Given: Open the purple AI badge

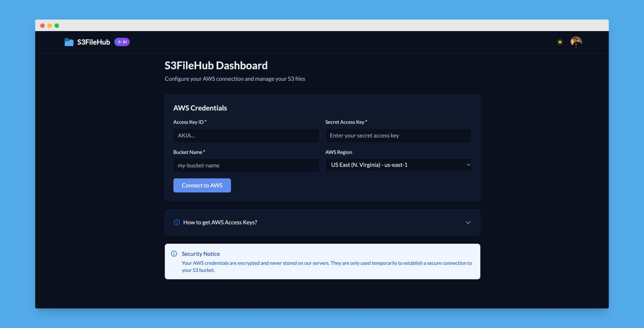Looking at the screenshot, I should point(122,42).
